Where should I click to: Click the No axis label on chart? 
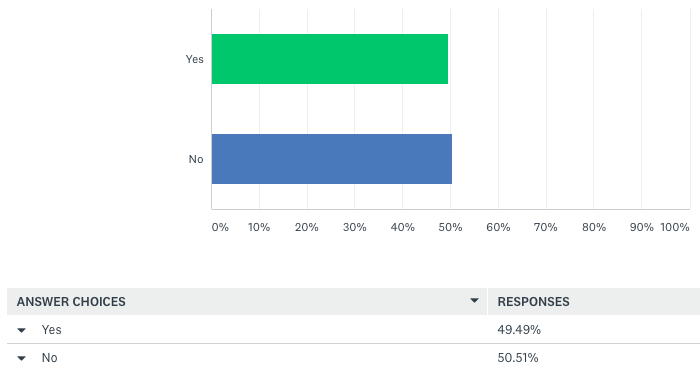196,159
